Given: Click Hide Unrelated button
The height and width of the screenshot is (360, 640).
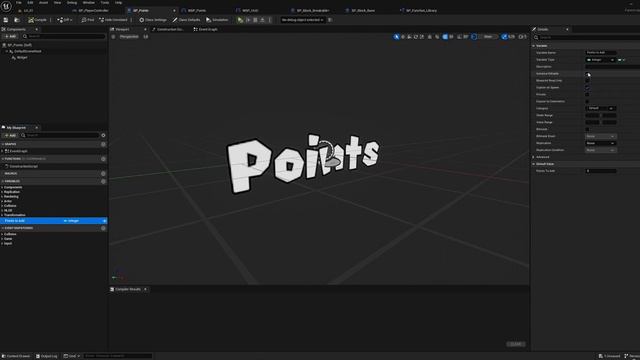Looking at the screenshot, I should coord(113,20).
